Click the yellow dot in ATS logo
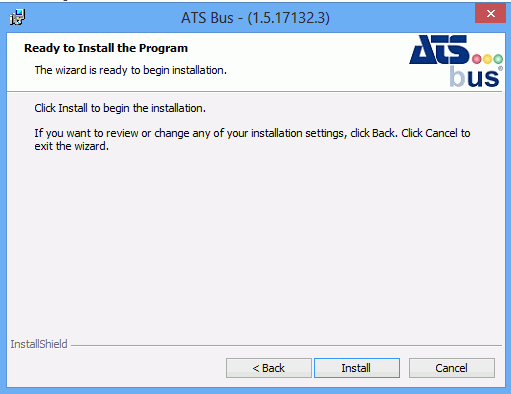The height and width of the screenshot is (394, 511). point(487,59)
